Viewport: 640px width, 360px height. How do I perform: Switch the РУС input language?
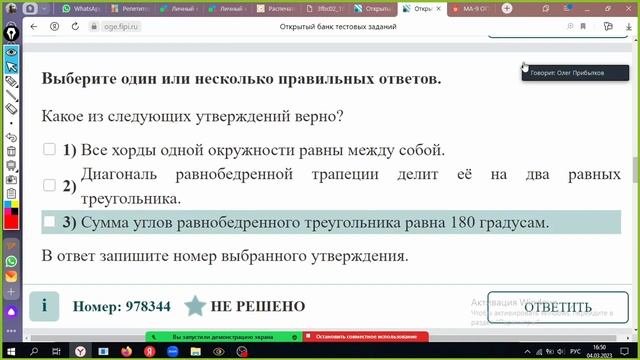(x=576, y=351)
